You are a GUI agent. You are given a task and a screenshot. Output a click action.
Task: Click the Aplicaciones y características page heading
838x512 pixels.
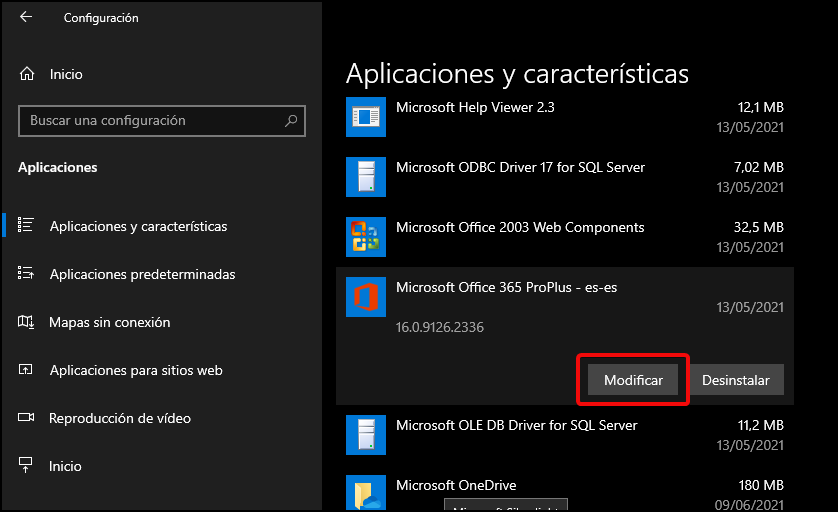[x=517, y=74]
